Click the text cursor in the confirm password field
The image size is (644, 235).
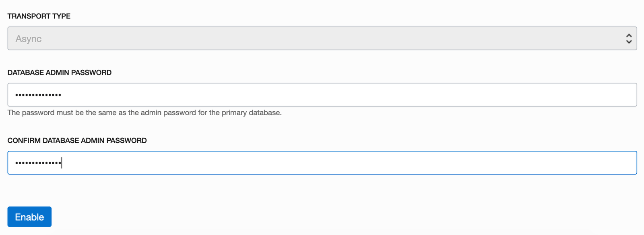(x=62, y=163)
